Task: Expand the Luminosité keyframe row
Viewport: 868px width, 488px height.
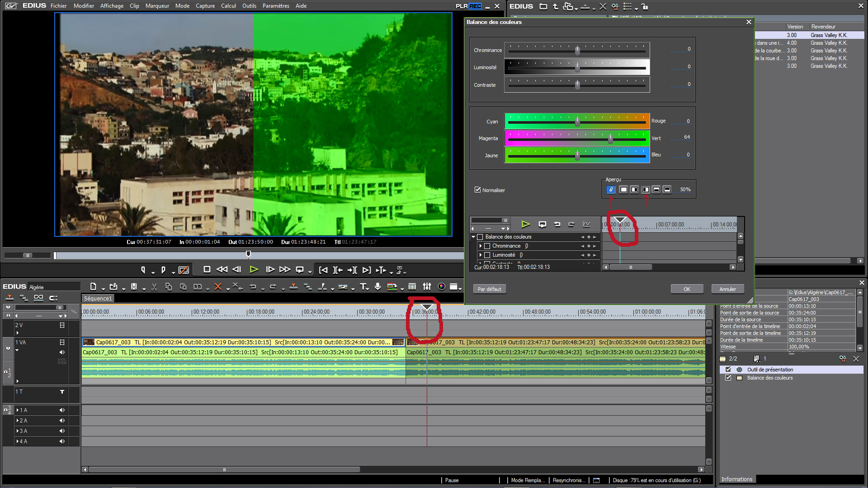Action: (x=480, y=255)
